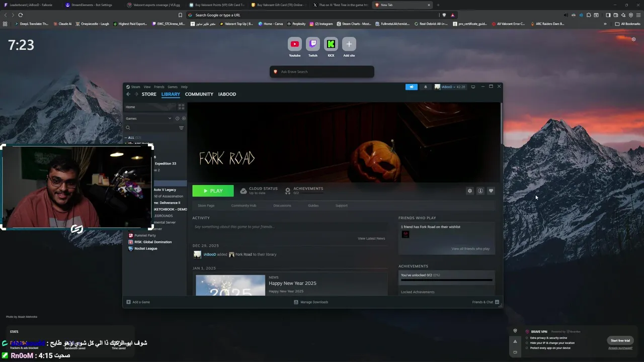Open Support link
The height and width of the screenshot is (362, 644).
pyautogui.click(x=342, y=206)
